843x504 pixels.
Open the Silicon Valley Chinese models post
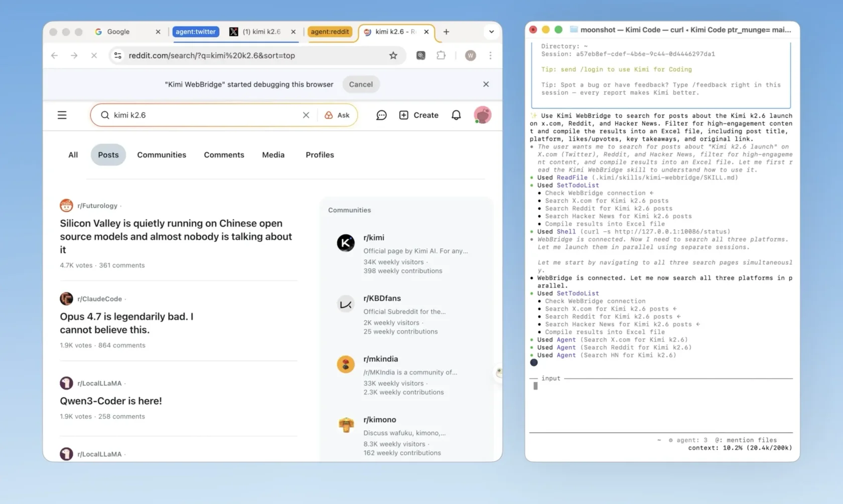pos(176,236)
